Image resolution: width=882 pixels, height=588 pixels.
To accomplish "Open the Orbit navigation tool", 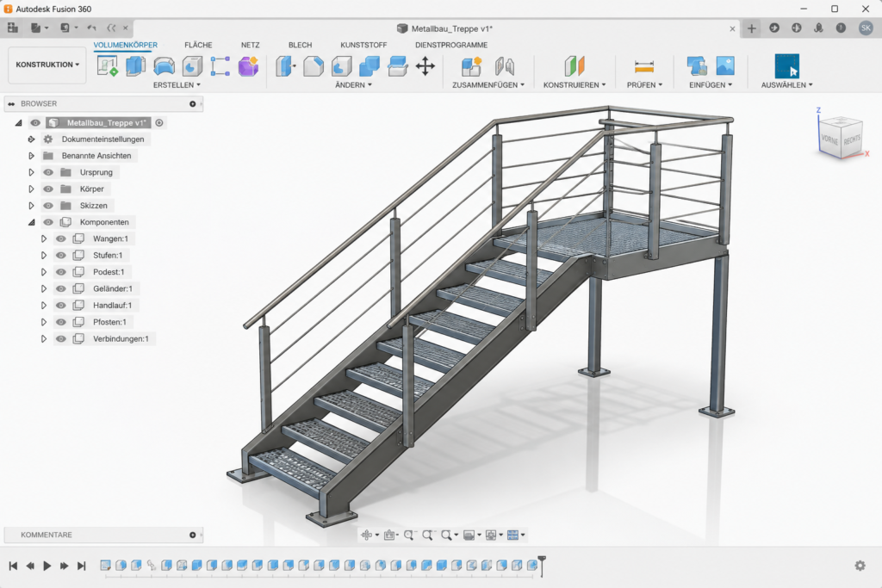I will [367, 535].
